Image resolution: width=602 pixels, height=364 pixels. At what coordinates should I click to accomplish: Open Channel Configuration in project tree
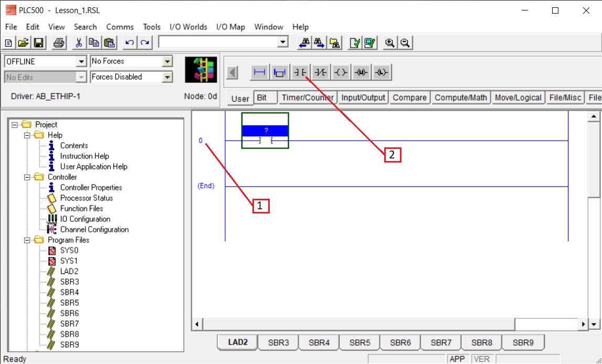pos(94,229)
